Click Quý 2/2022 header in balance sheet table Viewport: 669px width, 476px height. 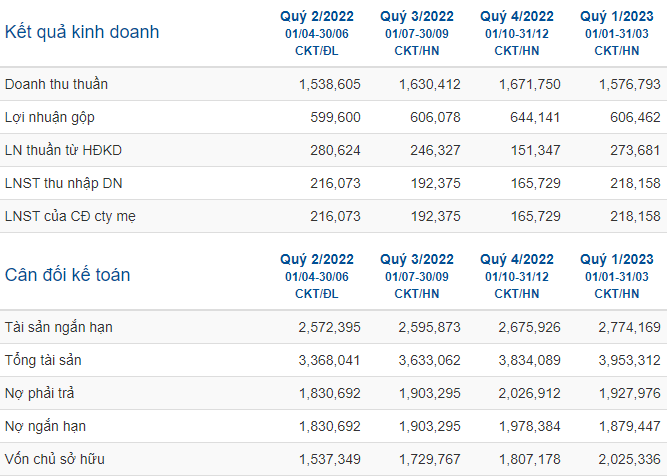pos(317,259)
